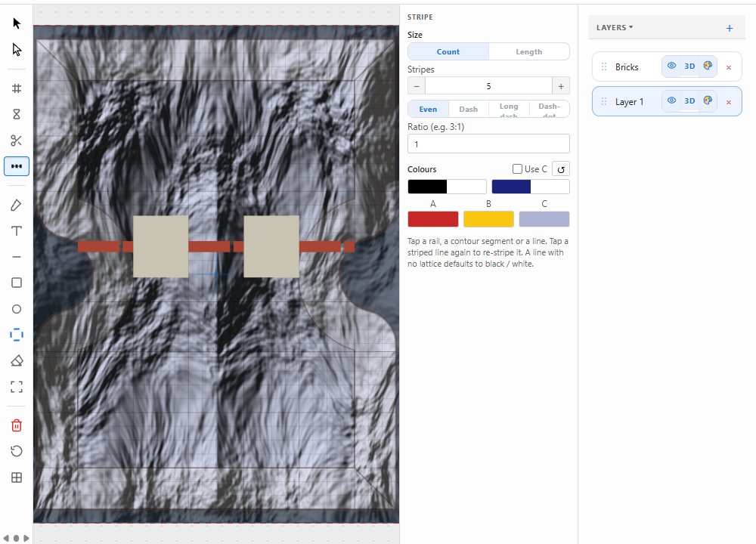Select the Dash-dot pattern tab
The width and height of the screenshot is (756, 544).
(549, 109)
